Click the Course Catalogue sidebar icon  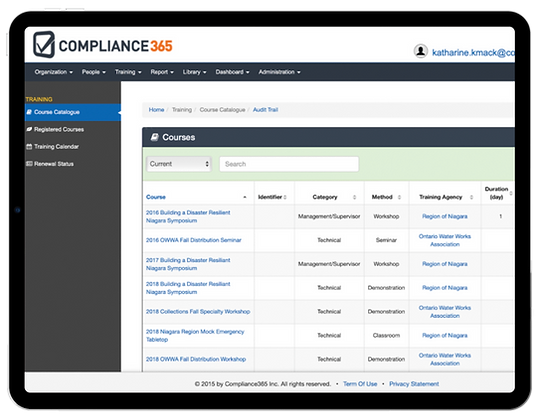click(x=29, y=112)
